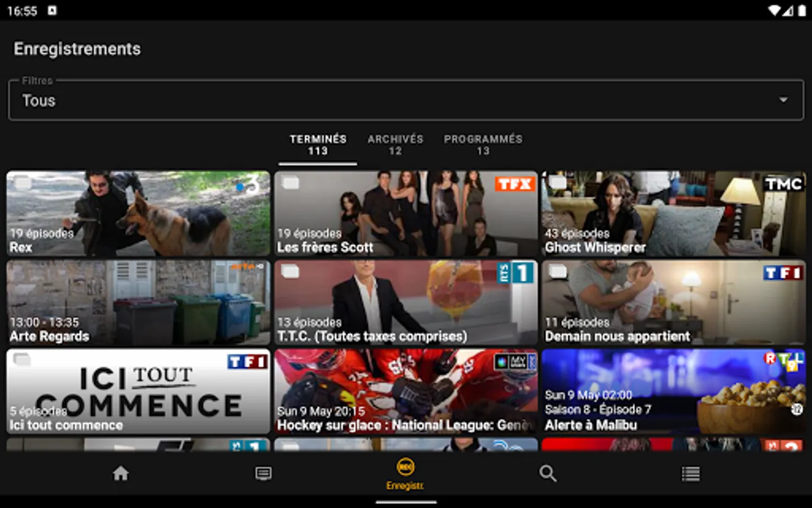This screenshot has width=812, height=508.
Task: Click the 'Sun 9 May 20:15' text
Action: coord(321,411)
